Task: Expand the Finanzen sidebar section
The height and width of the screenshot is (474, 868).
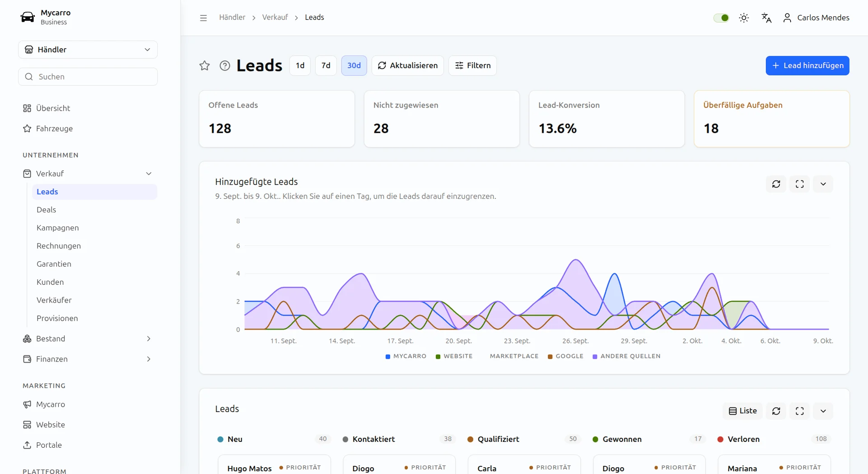Action: pos(88,359)
